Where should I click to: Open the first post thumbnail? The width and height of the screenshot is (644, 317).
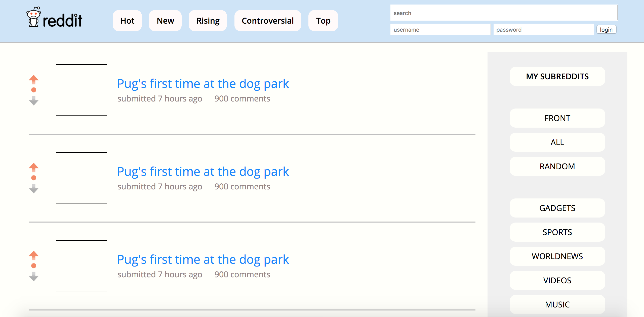(x=82, y=90)
